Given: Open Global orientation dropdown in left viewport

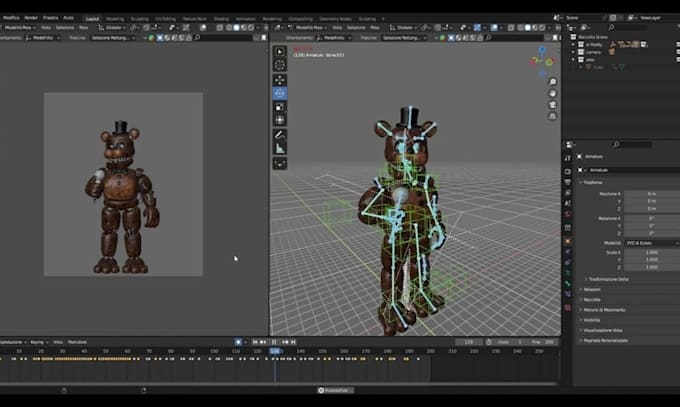Looking at the screenshot, I should coord(112,27).
